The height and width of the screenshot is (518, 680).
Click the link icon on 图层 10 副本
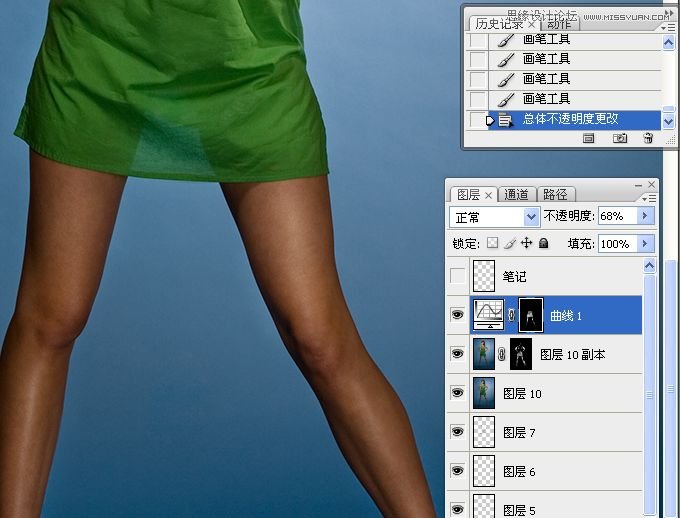click(x=502, y=354)
